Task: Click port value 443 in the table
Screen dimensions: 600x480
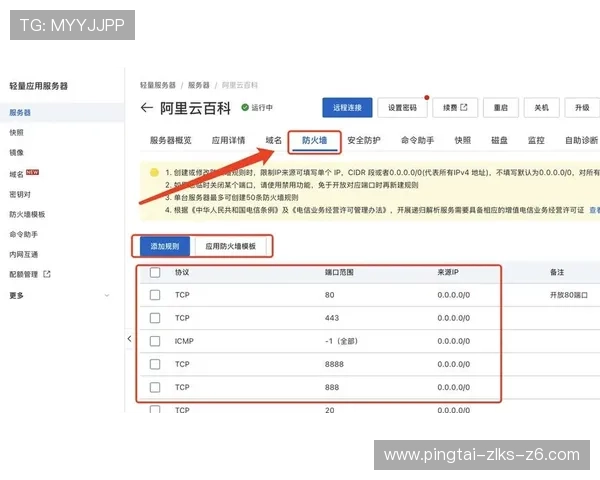Action: click(332, 318)
